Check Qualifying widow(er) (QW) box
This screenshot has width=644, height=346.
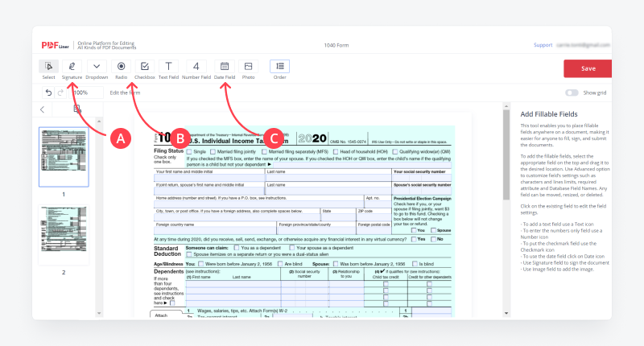tap(394, 152)
